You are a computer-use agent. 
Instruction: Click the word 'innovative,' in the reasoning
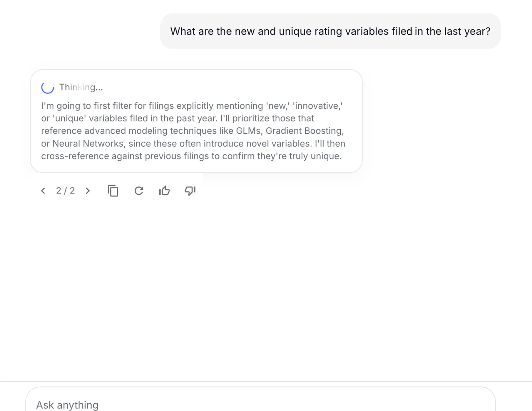[317, 106]
